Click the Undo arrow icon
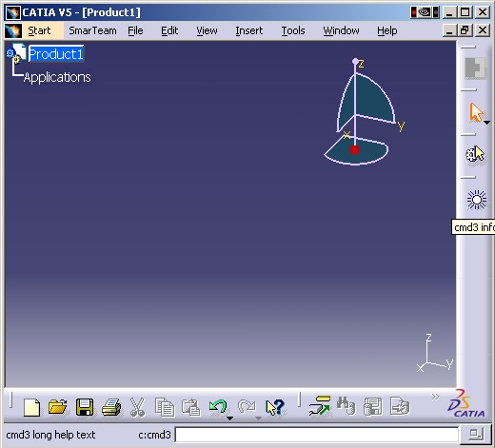This screenshot has width=495, height=448. tap(218, 406)
